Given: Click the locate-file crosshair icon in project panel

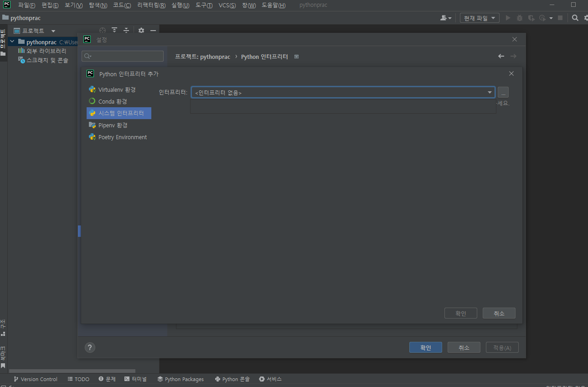Looking at the screenshot, I should coord(103,31).
